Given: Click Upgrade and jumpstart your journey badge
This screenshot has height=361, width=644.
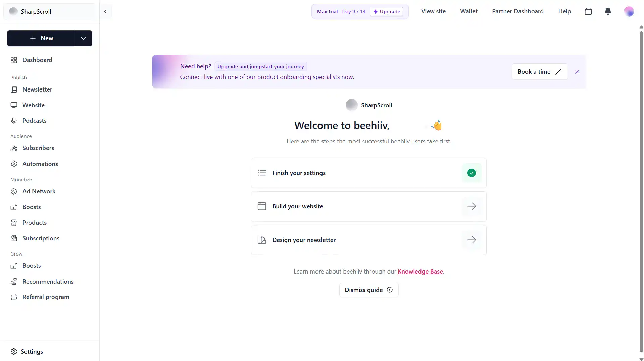Looking at the screenshot, I should (261, 66).
